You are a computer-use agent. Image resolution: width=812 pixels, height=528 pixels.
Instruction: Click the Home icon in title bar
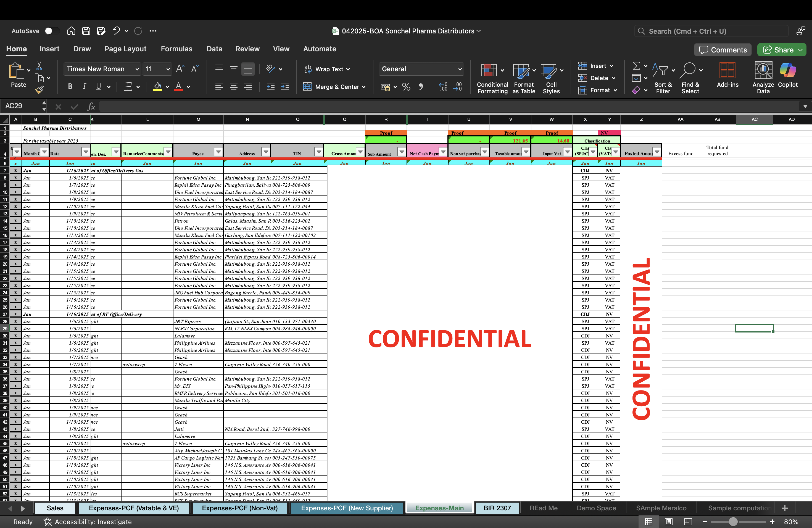tap(71, 31)
